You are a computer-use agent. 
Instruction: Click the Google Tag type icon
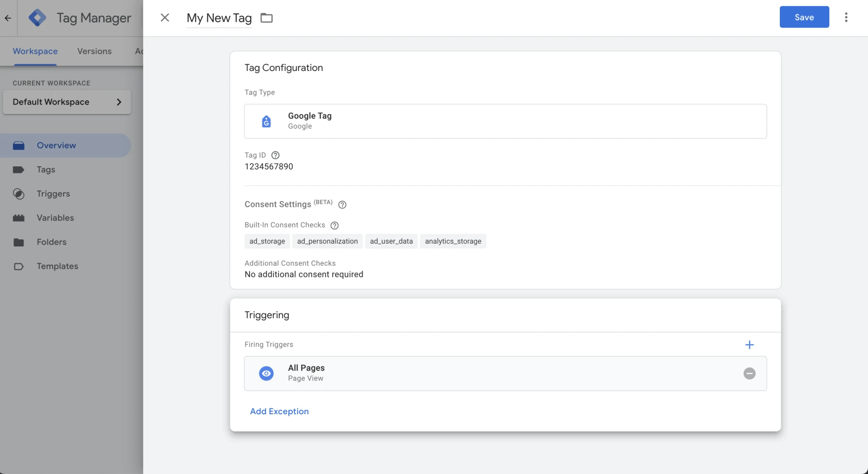[266, 122]
